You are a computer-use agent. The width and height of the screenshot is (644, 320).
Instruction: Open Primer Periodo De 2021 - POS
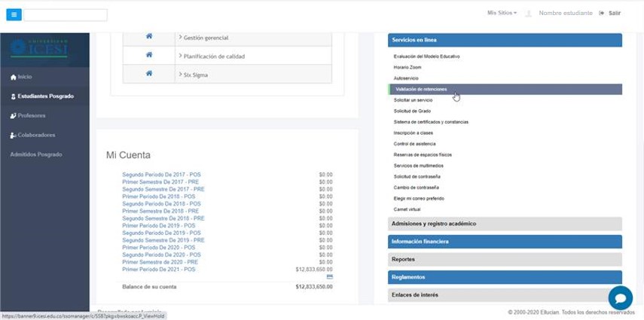[158, 269]
